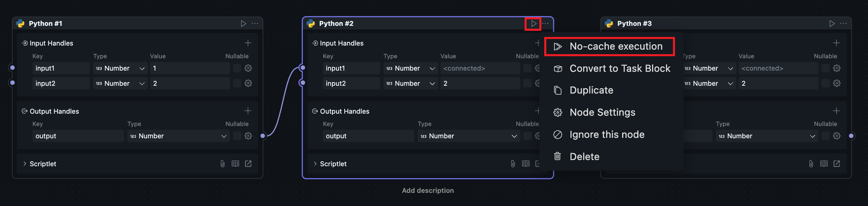This screenshot has height=206, width=868.
Task: Select No-cache execution from menu
Action: [x=616, y=46]
